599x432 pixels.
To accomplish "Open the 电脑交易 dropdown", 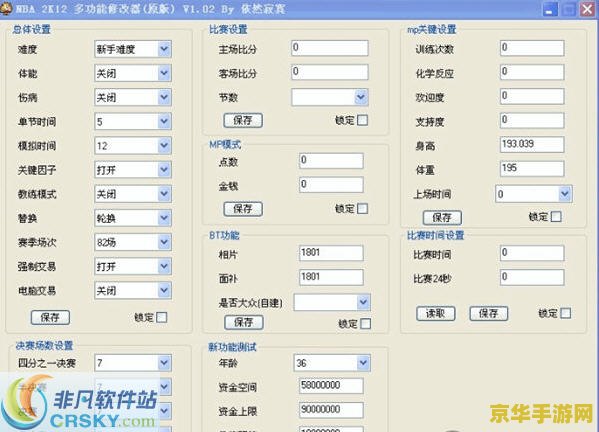I will tap(164, 291).
